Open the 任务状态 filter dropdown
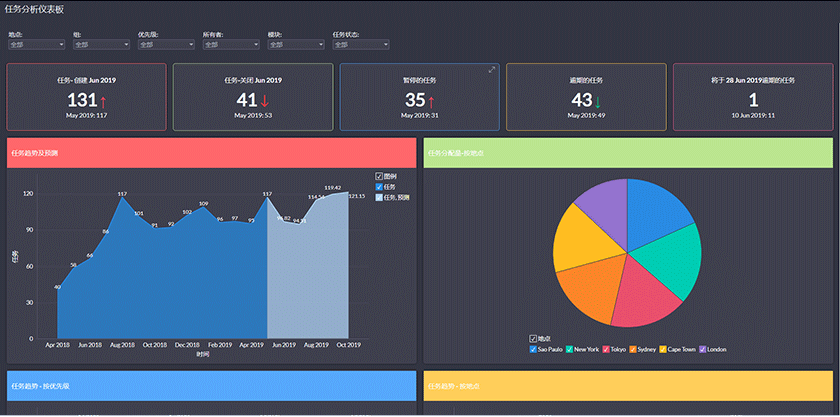840x417 pixels. [x=361, y=44]
